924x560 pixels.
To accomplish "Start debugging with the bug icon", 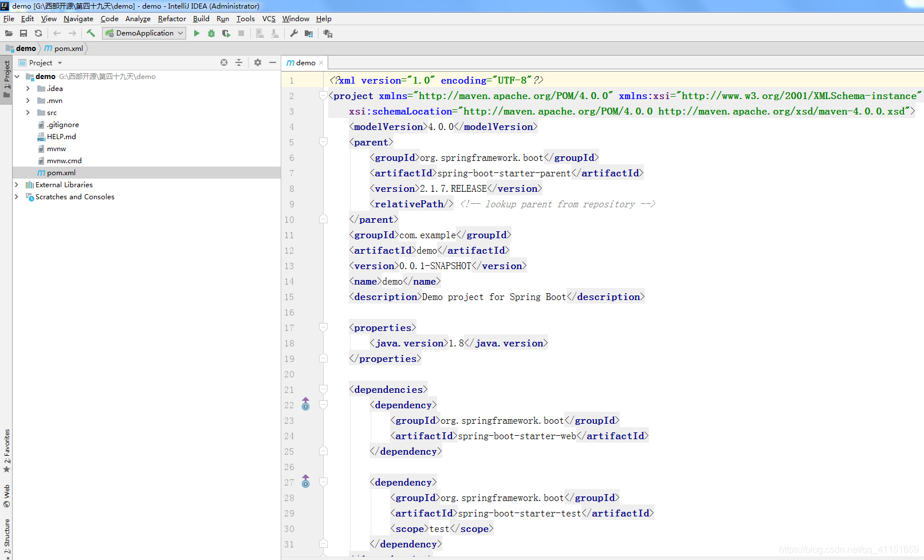I will coord(211,33).
